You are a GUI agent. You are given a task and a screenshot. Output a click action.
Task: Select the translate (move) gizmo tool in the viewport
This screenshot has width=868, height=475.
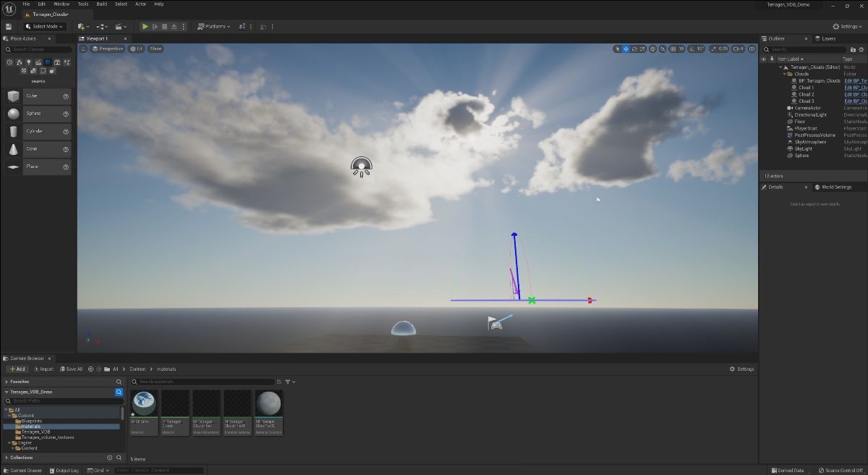click(x=626, y=49)
